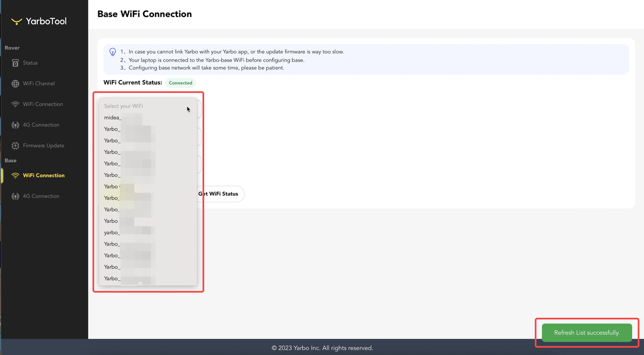Click the green Connected status badge

(181, 83)
